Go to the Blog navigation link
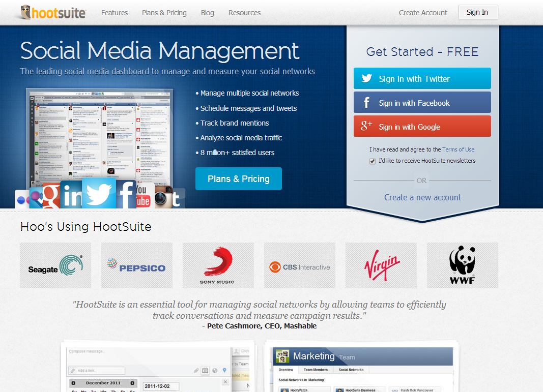Screen dimensions: 543x392 (x=208, y=13)
